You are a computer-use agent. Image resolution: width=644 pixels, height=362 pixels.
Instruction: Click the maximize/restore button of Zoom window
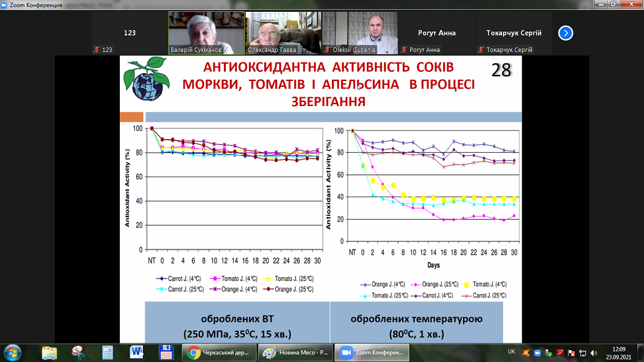coord(613,4)
